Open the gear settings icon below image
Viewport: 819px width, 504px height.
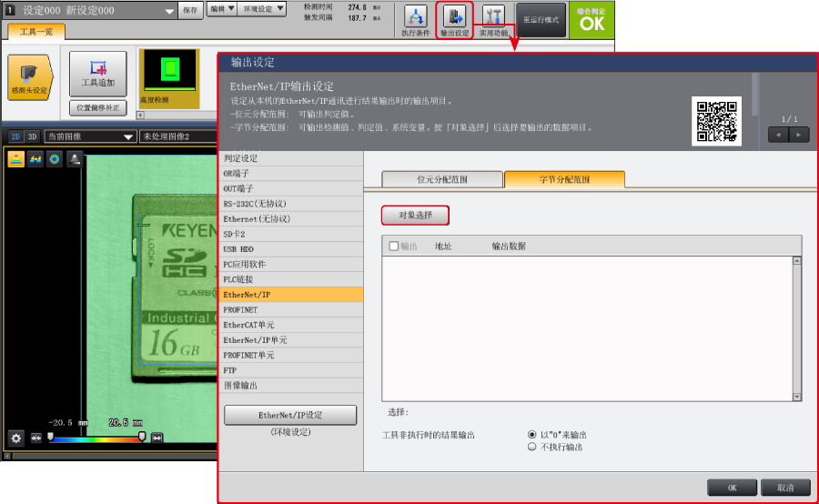[16, 438]
